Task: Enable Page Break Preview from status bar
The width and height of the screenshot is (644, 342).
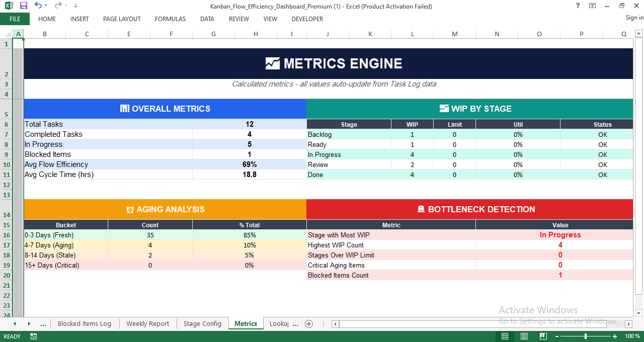Action: pos(543,336)
